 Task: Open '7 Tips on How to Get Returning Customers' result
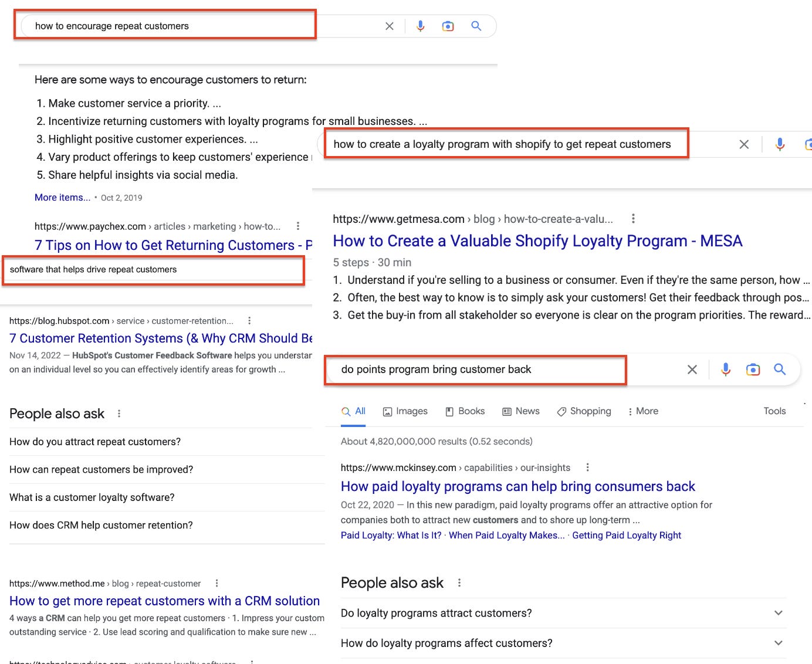[x=174, y=245]
